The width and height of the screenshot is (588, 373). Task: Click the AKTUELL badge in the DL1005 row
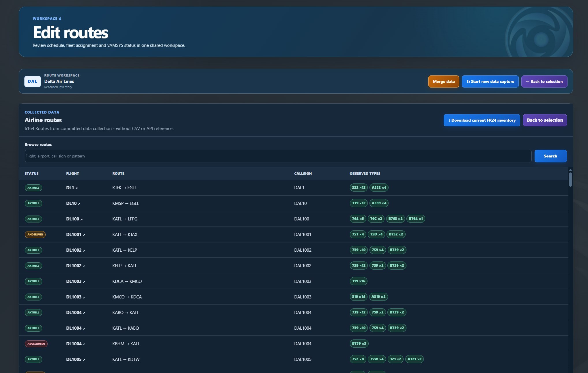(33, 359)
